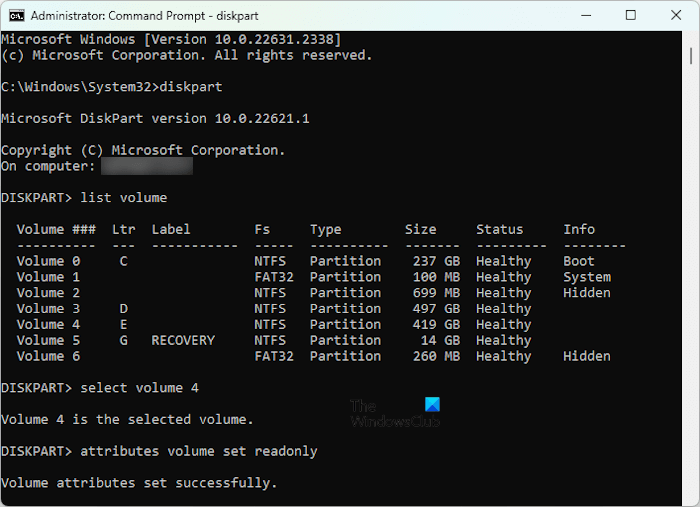Click the '260 MB' size value
This screenshot has width=700, height=507.
click(436, 356)
